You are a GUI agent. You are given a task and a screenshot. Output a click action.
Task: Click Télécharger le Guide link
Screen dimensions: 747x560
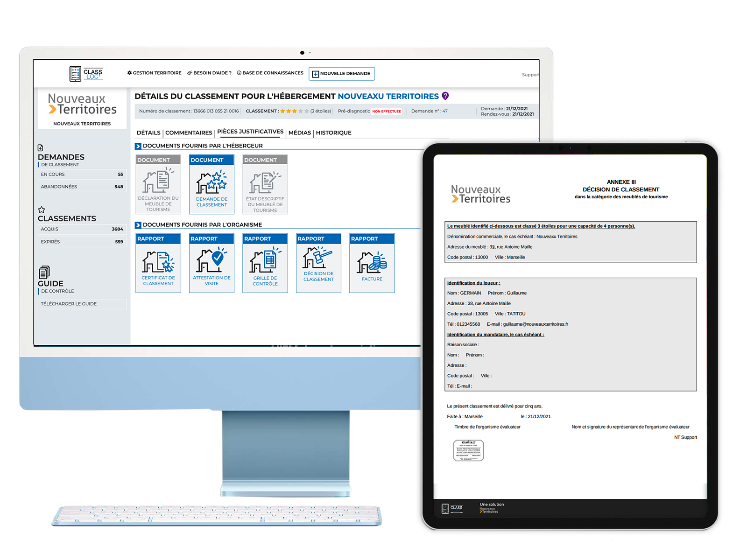(69, 304)
